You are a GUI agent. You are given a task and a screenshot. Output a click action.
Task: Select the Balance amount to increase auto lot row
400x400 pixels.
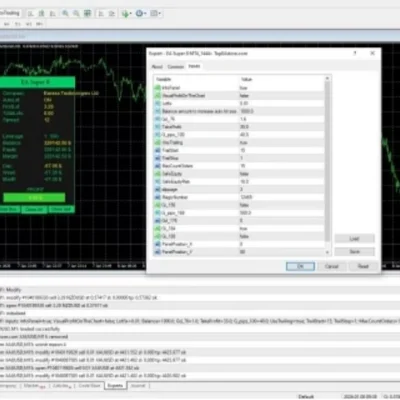[x=199, y=111]
